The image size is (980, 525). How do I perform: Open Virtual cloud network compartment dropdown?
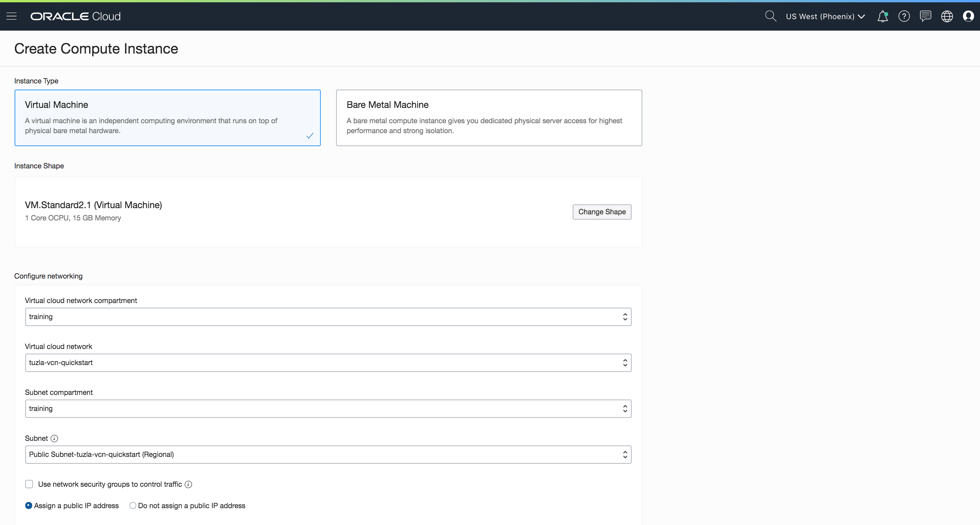point(328,317)
